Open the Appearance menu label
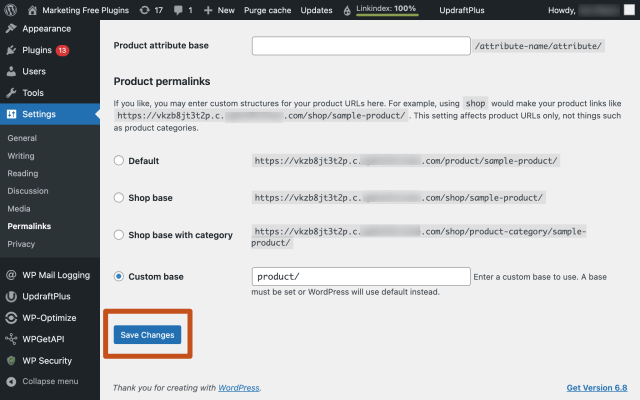The width and height of the screenshot is (640, 400). tap(47, 29)
